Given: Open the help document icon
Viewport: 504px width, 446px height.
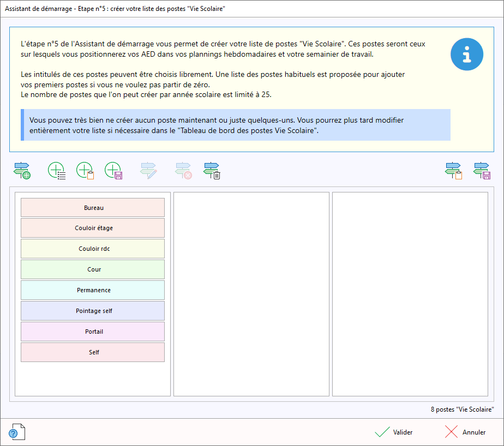Looking at the screenshot, I should tap(17, 432).
